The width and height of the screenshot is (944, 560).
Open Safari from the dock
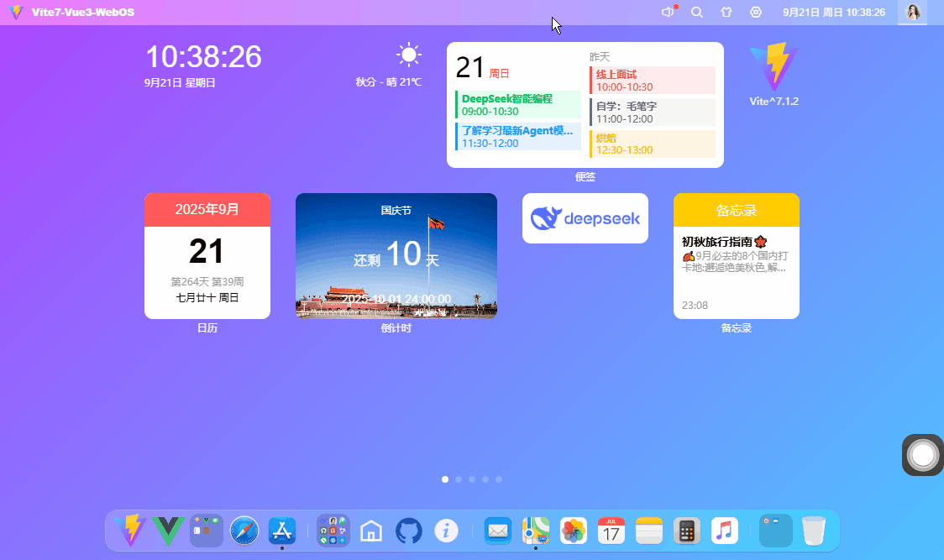[x=244, y=531]
